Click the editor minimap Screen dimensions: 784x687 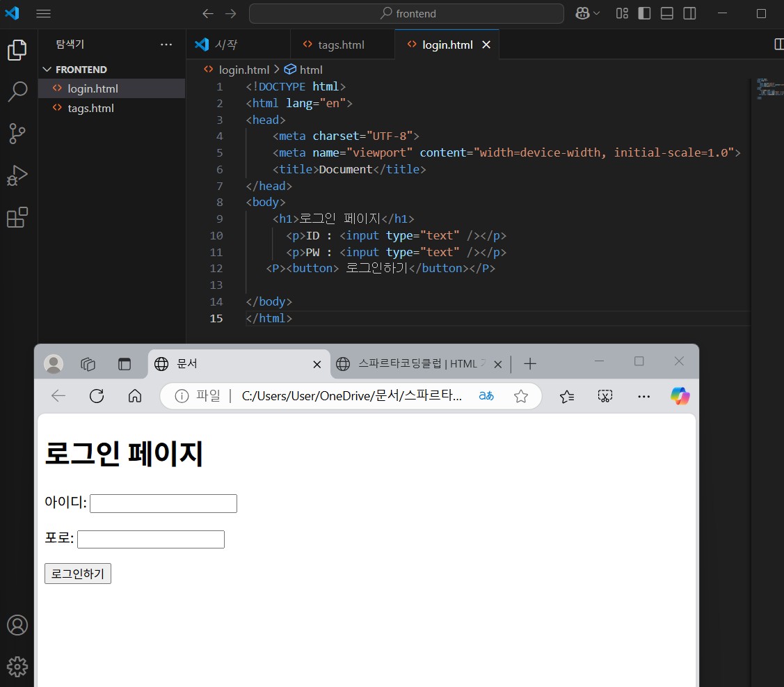point(769,88)
